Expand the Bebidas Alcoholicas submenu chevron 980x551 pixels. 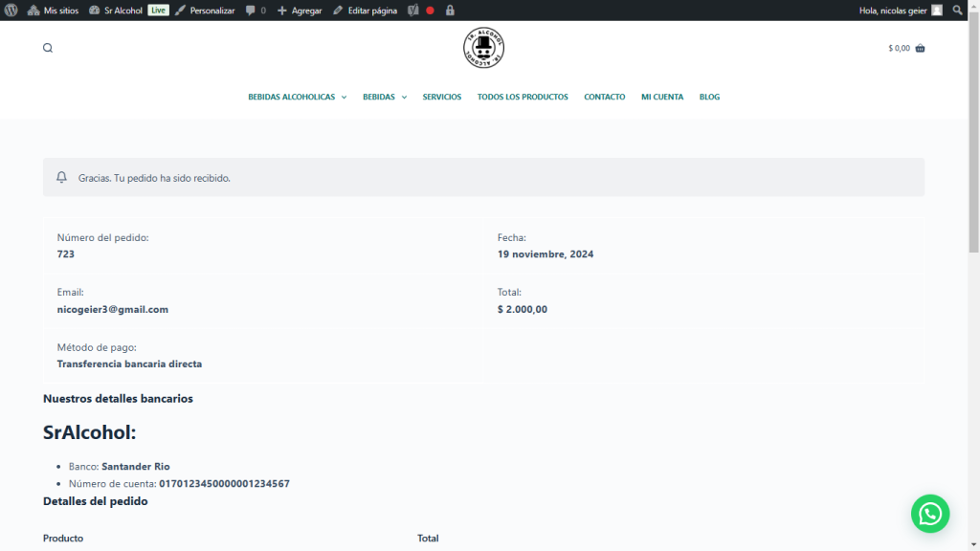click(344, 98)
